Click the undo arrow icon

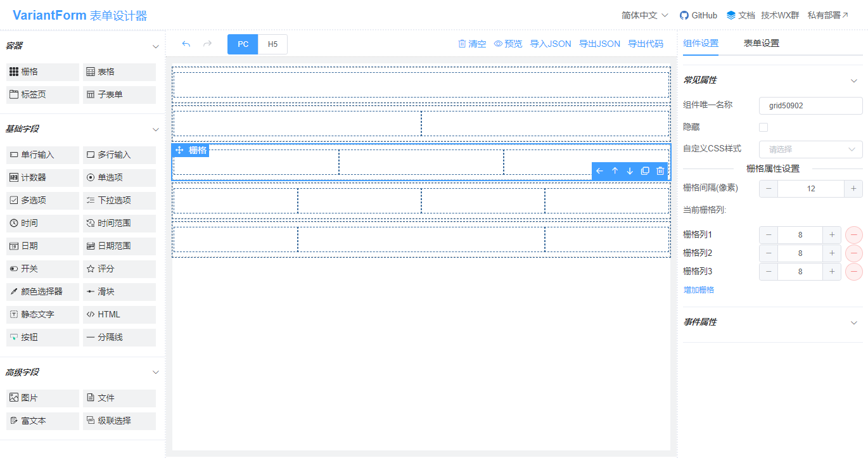186,44
